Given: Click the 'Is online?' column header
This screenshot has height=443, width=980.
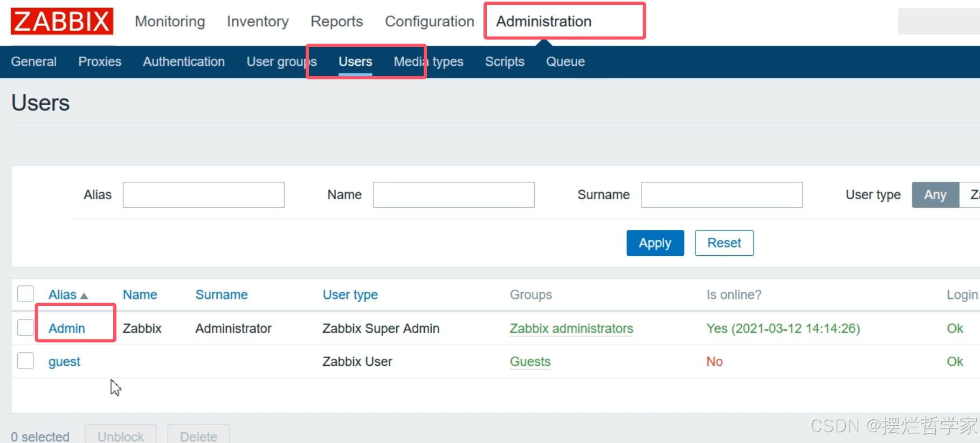Looking at the screenshot, I should click(734, 295).
